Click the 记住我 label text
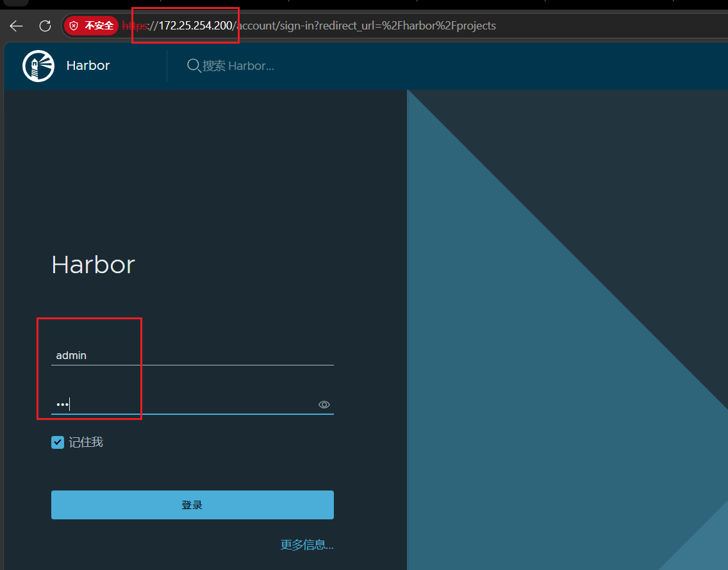 coord(86,442)
